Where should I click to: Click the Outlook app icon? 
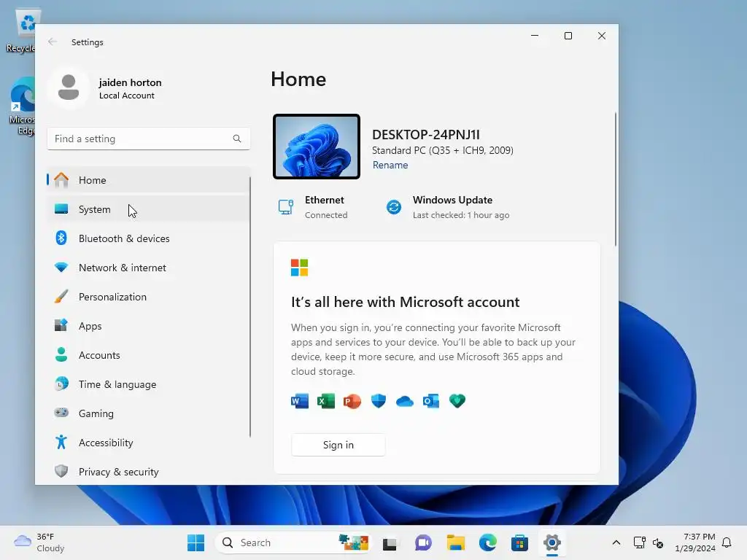point(431,402)
